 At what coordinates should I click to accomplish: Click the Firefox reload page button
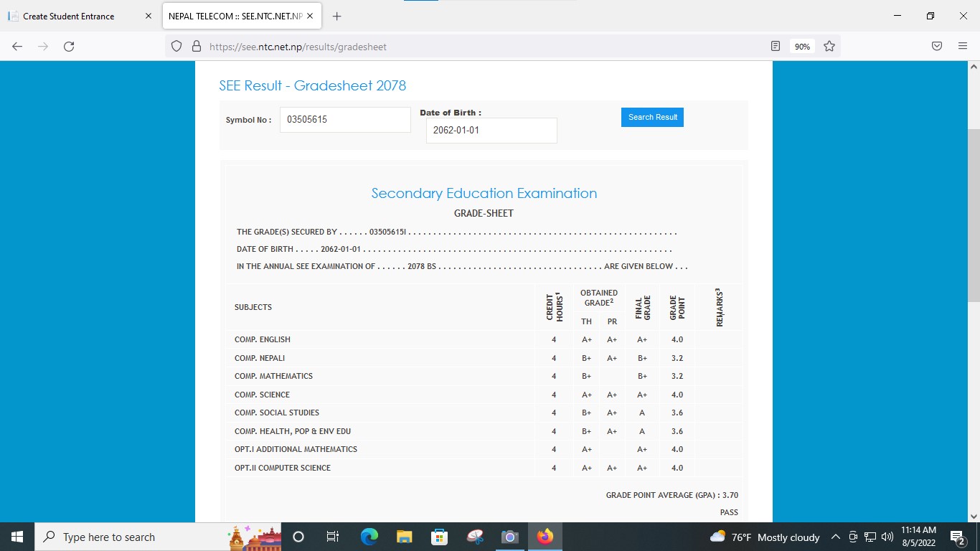pos(69,47)
